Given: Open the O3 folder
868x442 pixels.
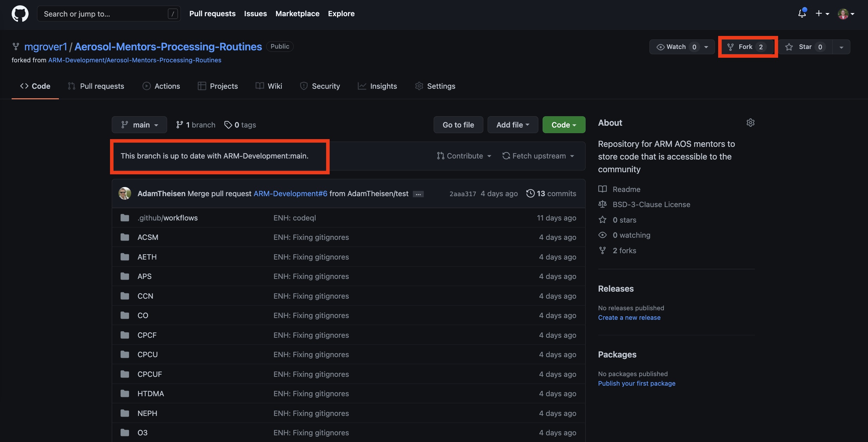Looking at the screenshot, I should click(142, 432).
